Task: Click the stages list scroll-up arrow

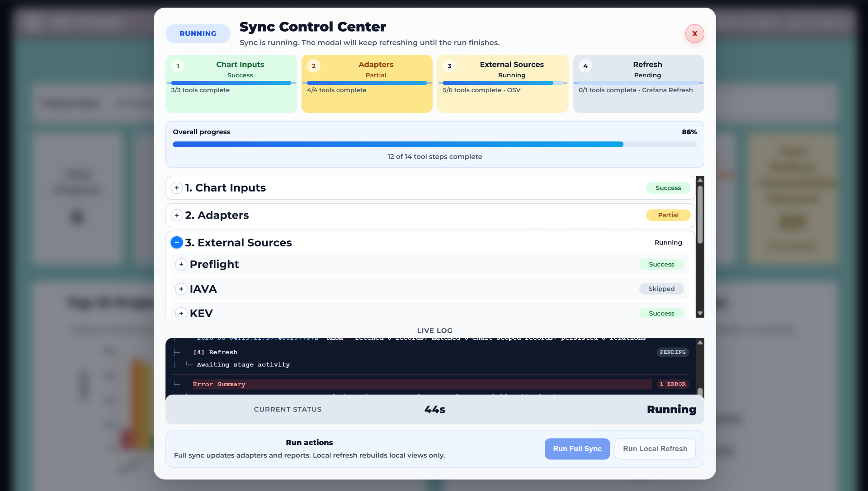Action: (x=700, y=180)
